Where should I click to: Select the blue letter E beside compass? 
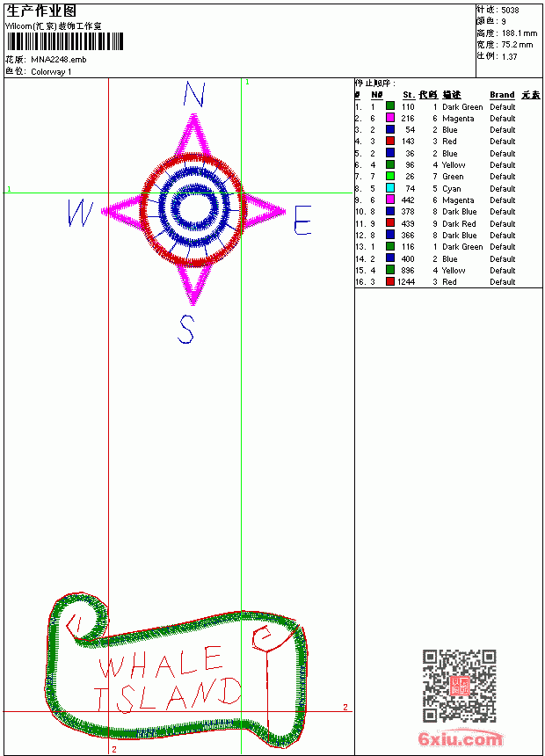pyautogui.click(x=303, y=220)
